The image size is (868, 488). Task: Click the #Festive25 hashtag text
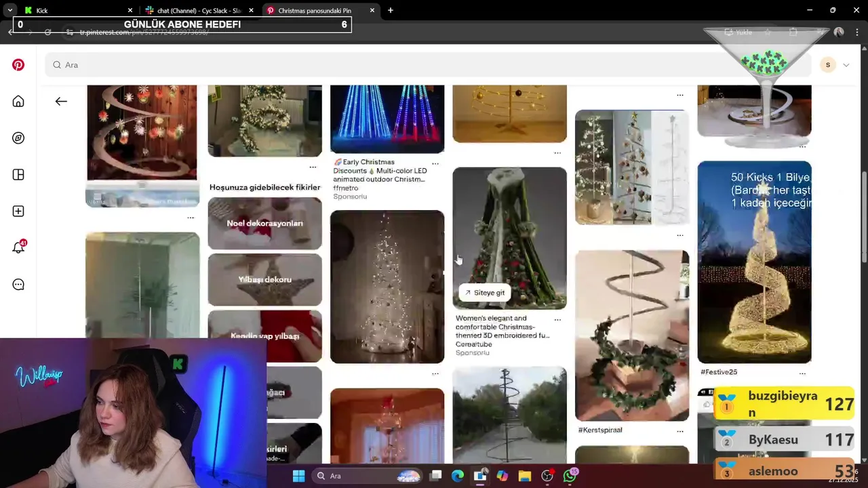[719, 372]
